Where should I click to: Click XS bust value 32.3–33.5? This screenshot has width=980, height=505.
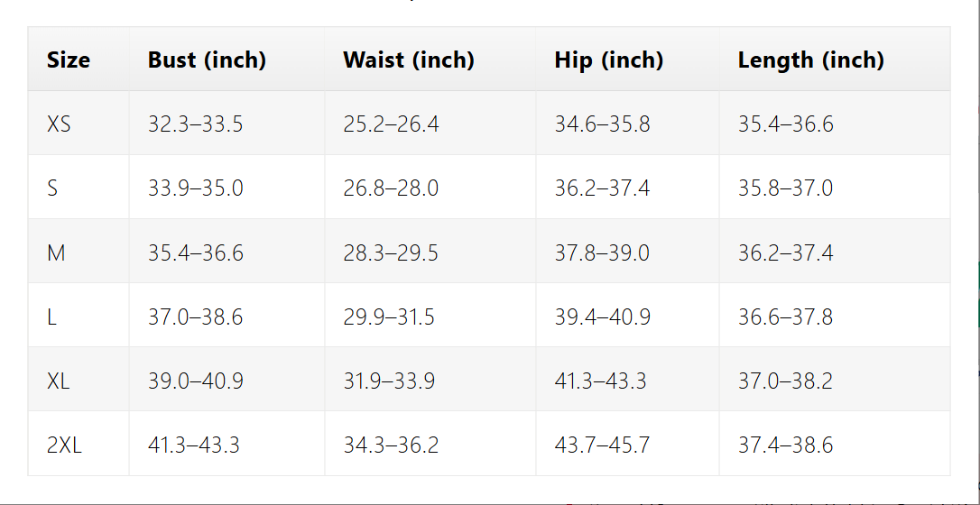195,124
